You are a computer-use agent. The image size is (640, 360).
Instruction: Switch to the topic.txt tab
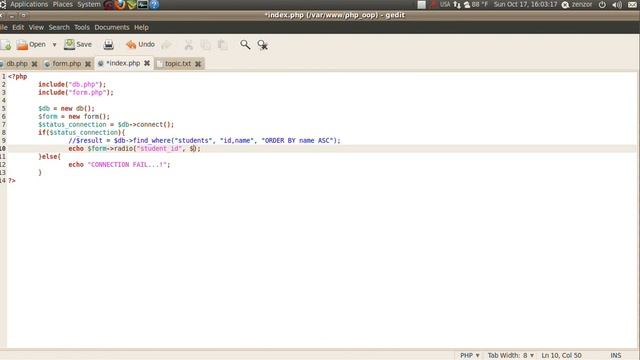pos(178,64)
